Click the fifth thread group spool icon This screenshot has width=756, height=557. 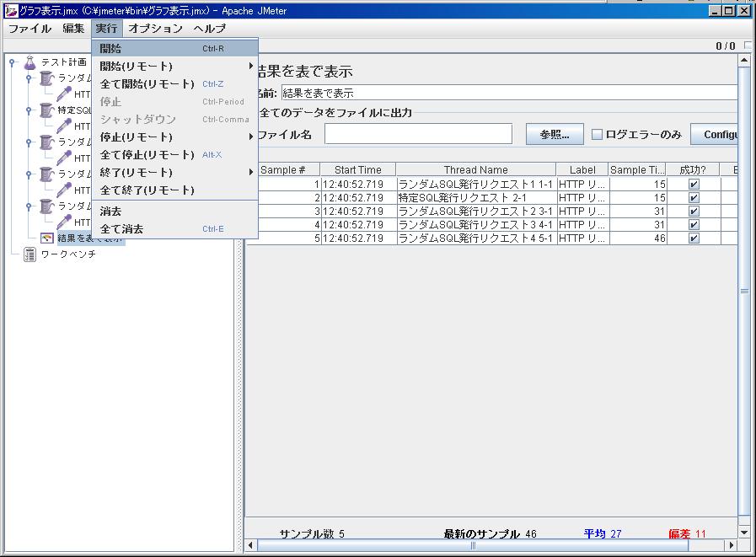pos(46,206)
